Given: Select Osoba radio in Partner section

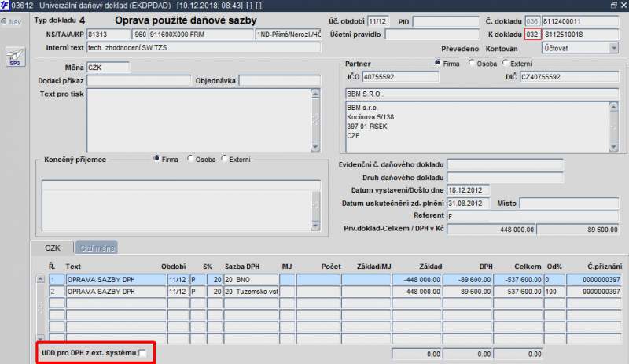Looking at the screenshot, I should (x=472, y=63).
